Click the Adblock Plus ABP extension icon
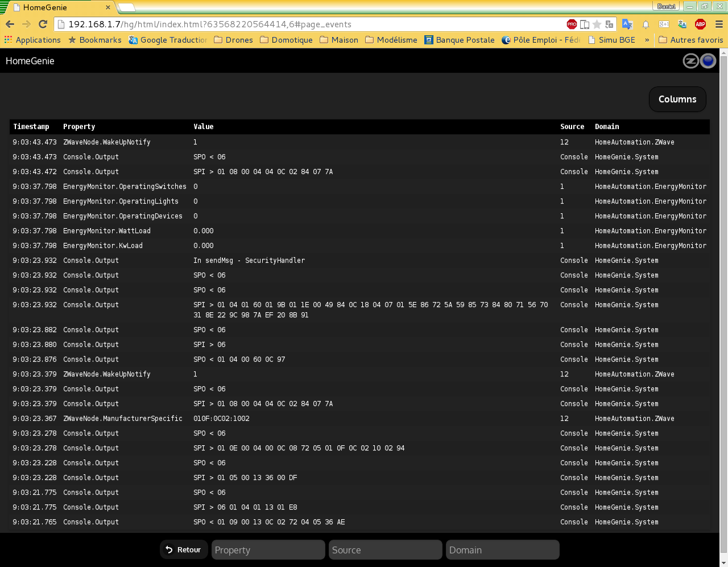 pyautogui.click(x=700, y=24)
